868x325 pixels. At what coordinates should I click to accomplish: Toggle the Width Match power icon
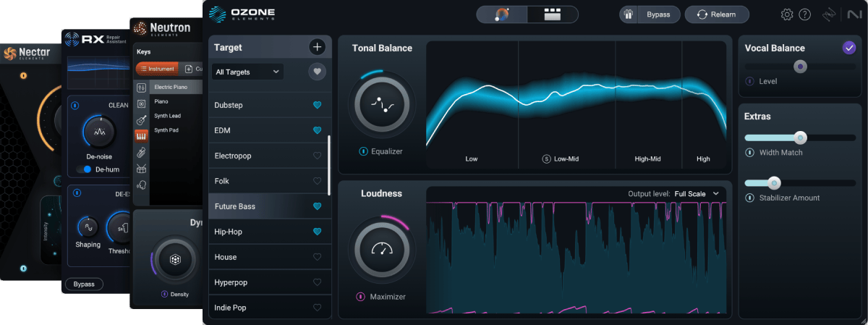tap(750, 153)
